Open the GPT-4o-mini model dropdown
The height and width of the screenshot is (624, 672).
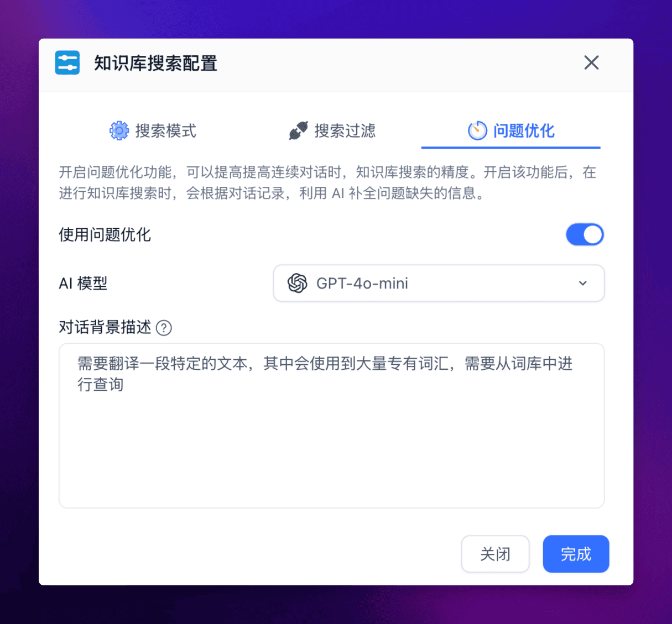click(439, 283)
